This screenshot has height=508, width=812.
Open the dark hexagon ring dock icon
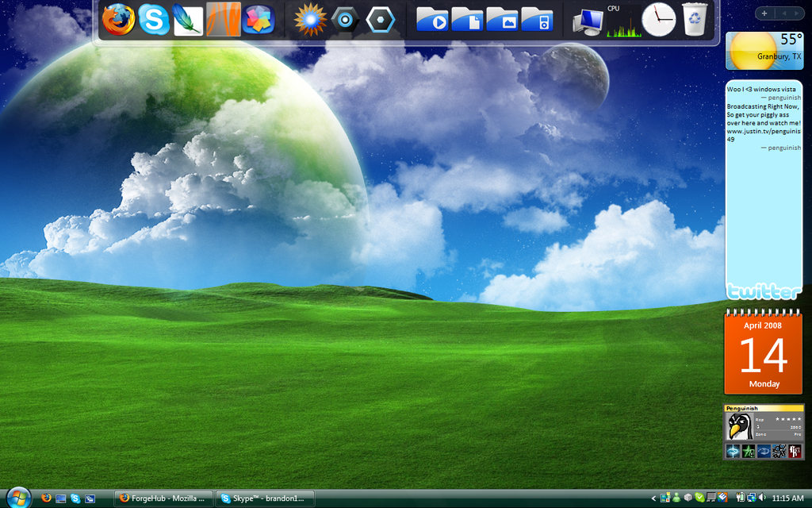[345, 20]
